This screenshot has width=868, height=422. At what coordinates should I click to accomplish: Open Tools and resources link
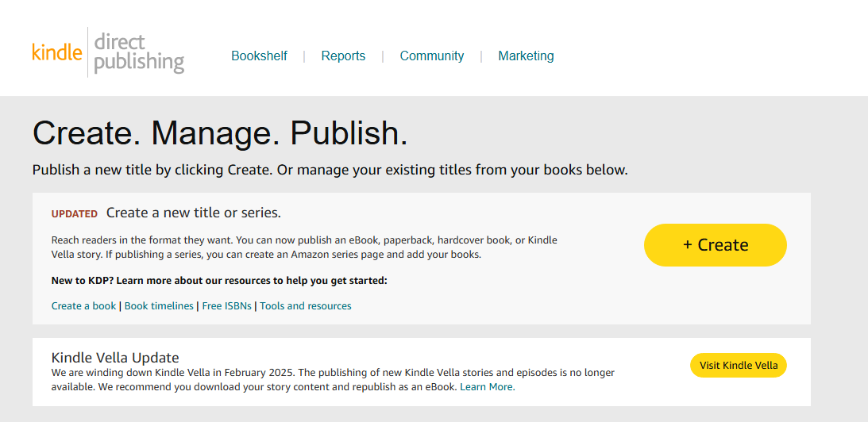coord(306,306)
